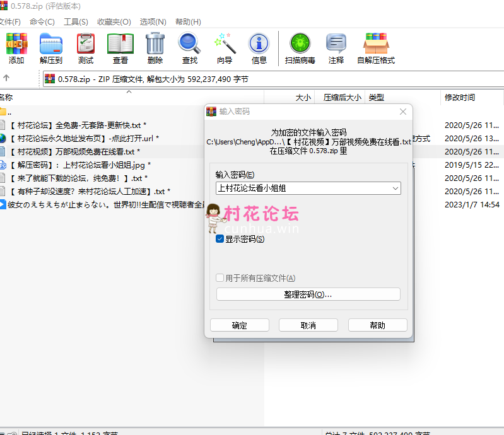Click the 删除 (Delete) trash icon

tap(155, 48)
